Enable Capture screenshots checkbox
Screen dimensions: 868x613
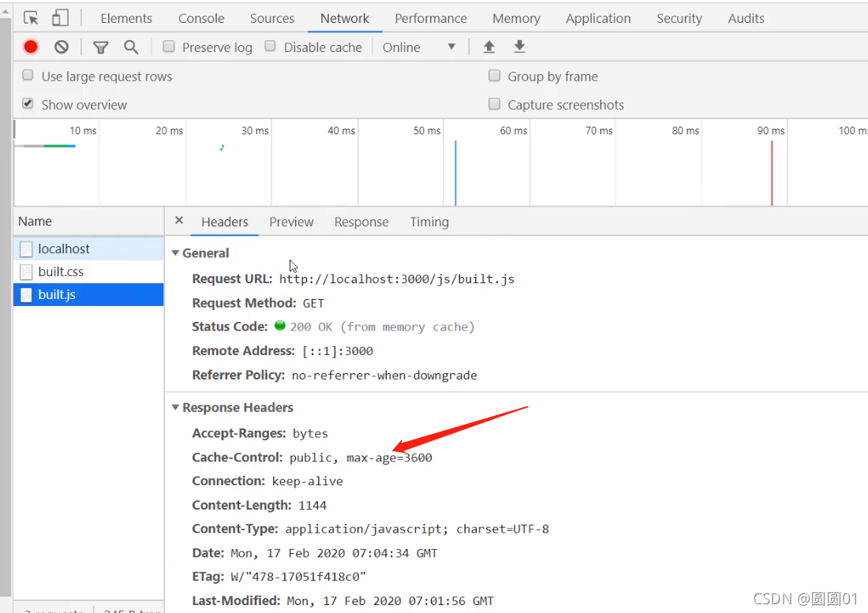click(494, 103)
